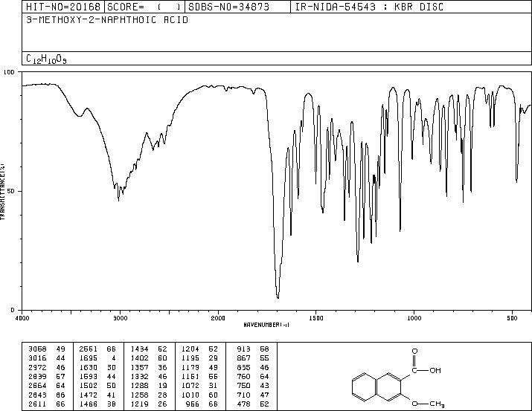Click the 50 transmittance axis tick label
Viewport: 532px width, 411px height.
pos(10,191)
